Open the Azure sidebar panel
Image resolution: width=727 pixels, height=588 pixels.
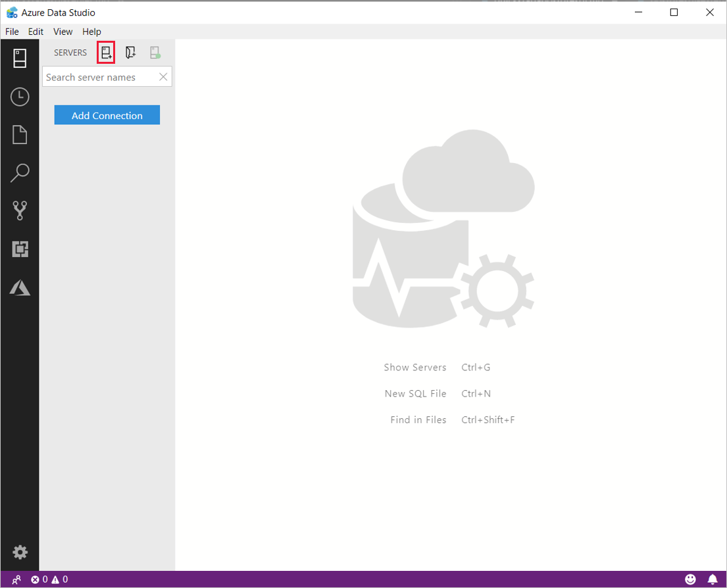pyautogui.click(x=20, y=287)
